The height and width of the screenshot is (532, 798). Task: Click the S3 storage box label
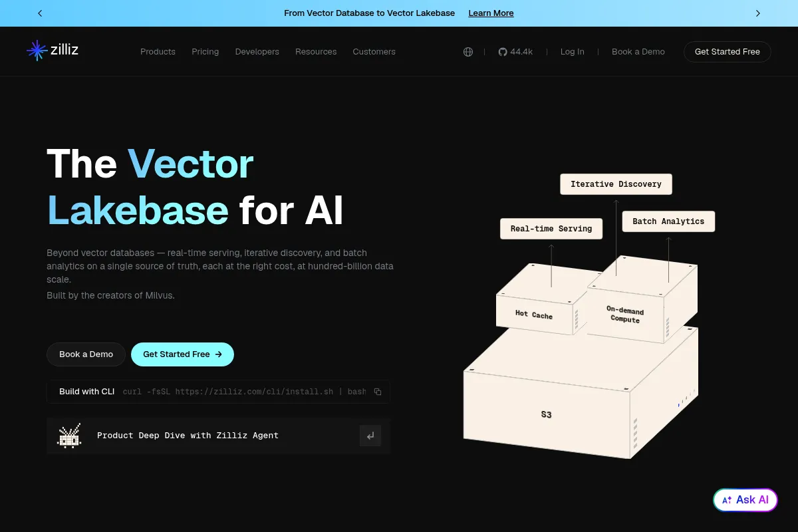click(546, 415)
